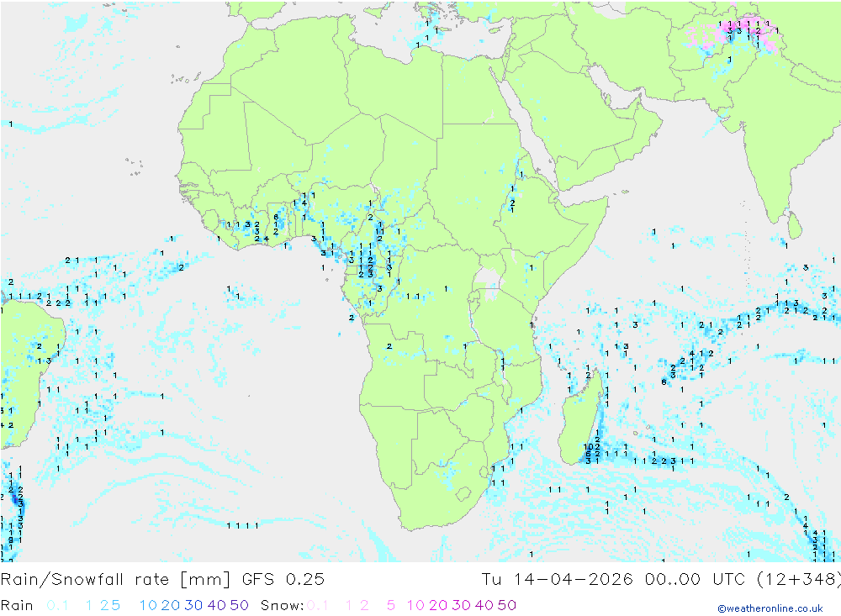Screen dimensions: 841x616
Task: Click the Snow legend value 0.1
Action: coord(317,605)
